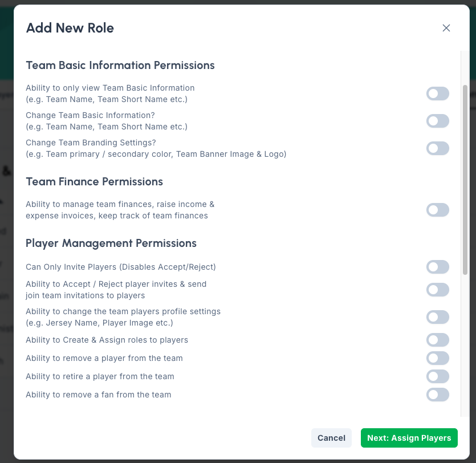Click the Add New Role title
The height and width of the screenshot is (463, 476).
[70, 28]
